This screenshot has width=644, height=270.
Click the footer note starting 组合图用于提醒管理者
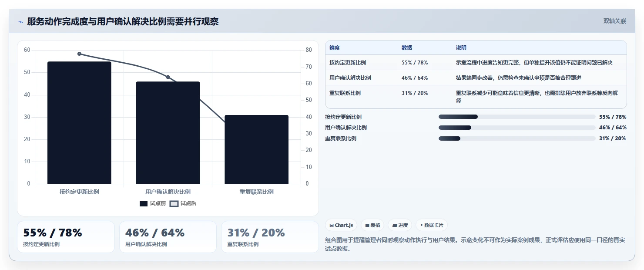click(x=475, y=244)
